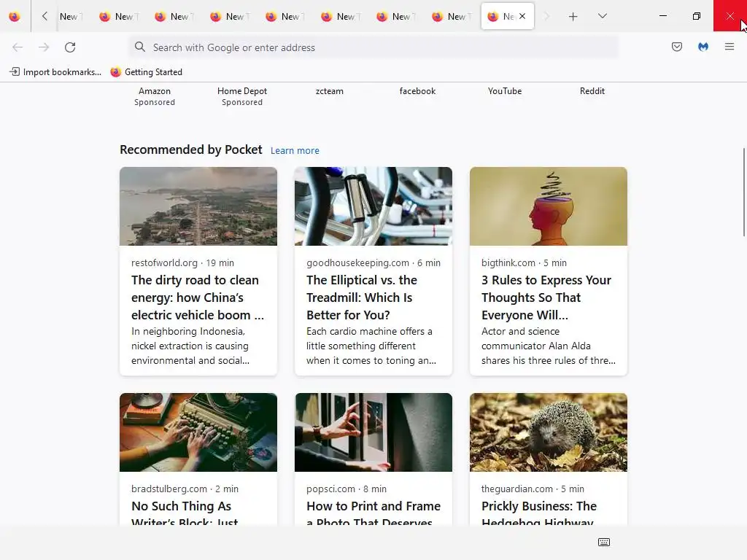The width and height of the screenshot is (747, 560).
Task: Click the forward navigation arrow
Action: 44,47
